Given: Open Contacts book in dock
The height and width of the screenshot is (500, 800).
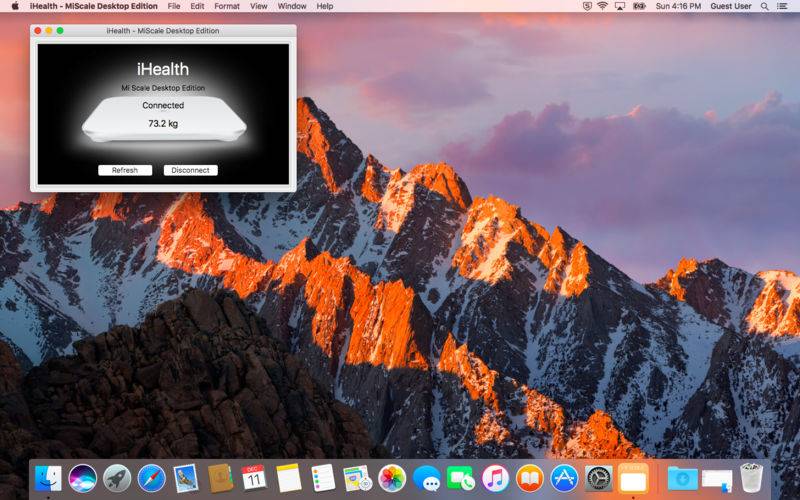Looking at the screenshot, I should [220, 478].
